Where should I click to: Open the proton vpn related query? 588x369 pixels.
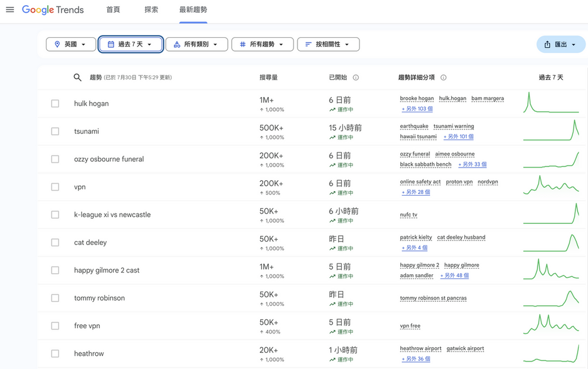pyautogui.click(x=459, y=182)
